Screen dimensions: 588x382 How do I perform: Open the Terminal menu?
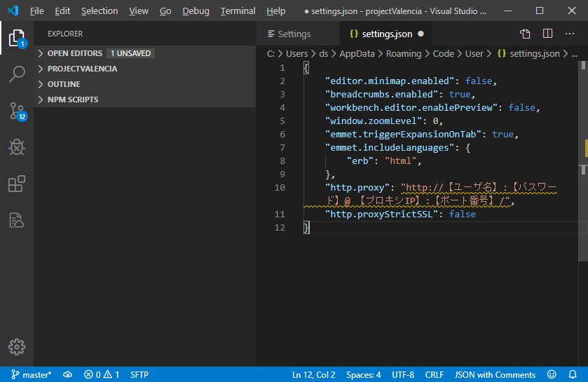pyautogui.click(x=238, y=11)
